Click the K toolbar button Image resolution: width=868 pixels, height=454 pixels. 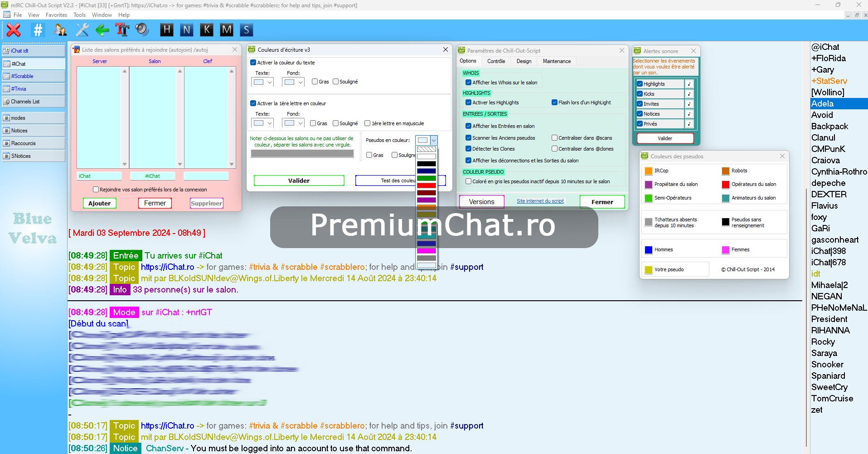pos(207,30)
